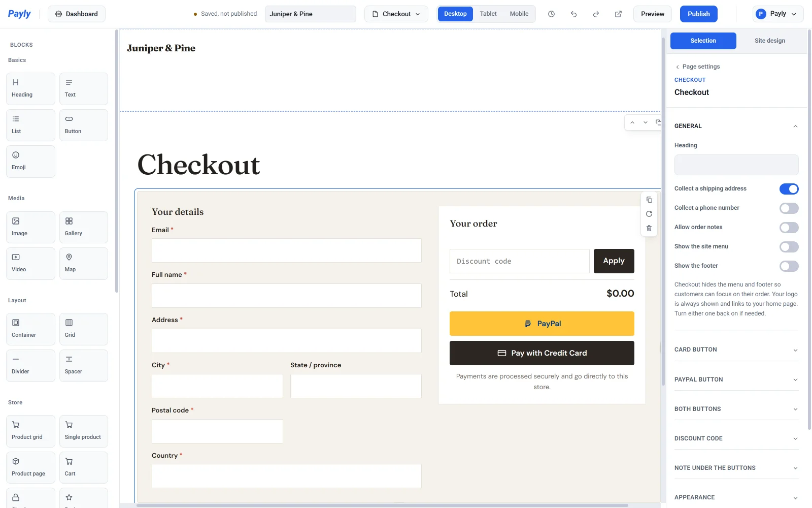This screenshot has height=508, width=812.
Task: Click the Publish button
Action: point(699,14)
